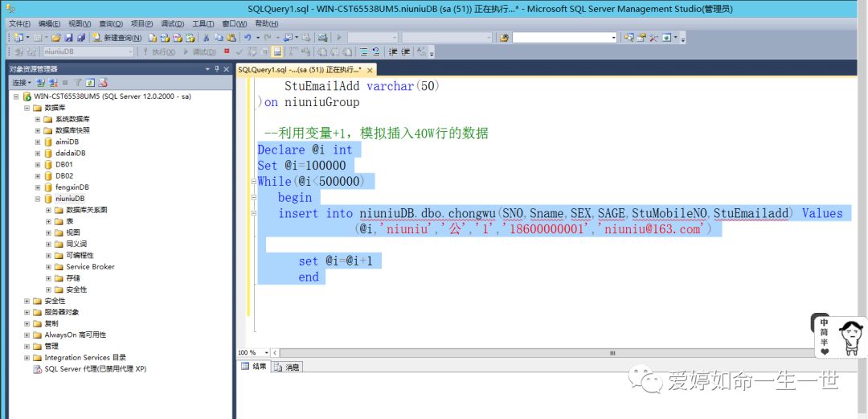Open the 工具(T) menu

(x=203, y=23)
